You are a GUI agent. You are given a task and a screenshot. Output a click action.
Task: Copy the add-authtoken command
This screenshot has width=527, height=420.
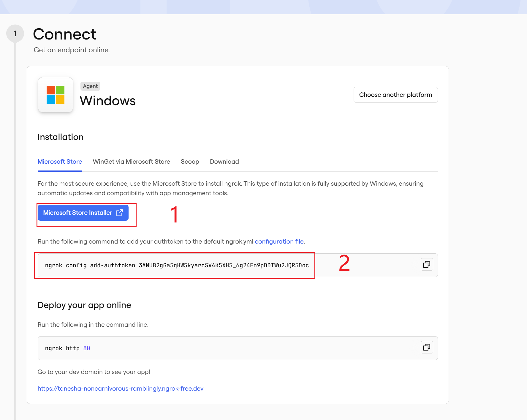tap(427, 264)
